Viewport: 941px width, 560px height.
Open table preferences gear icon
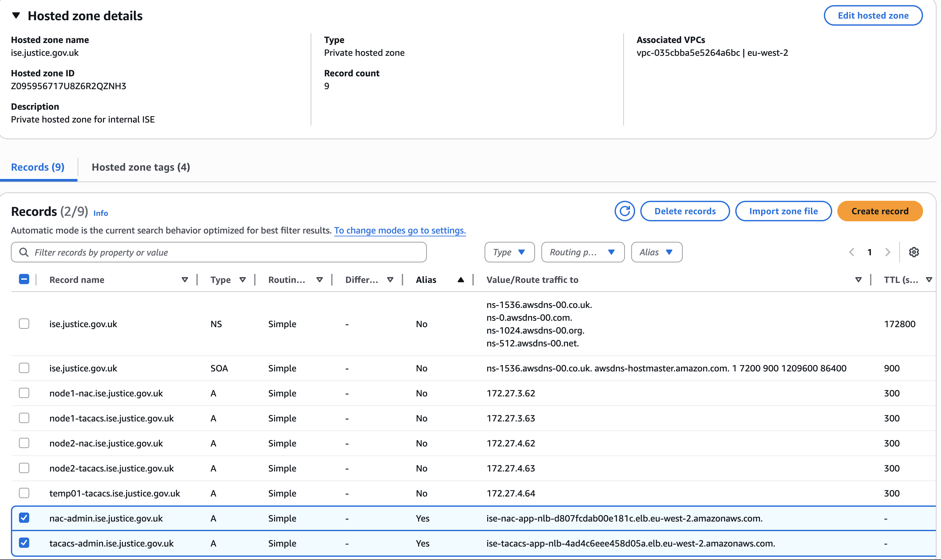(x=913, y=252)
